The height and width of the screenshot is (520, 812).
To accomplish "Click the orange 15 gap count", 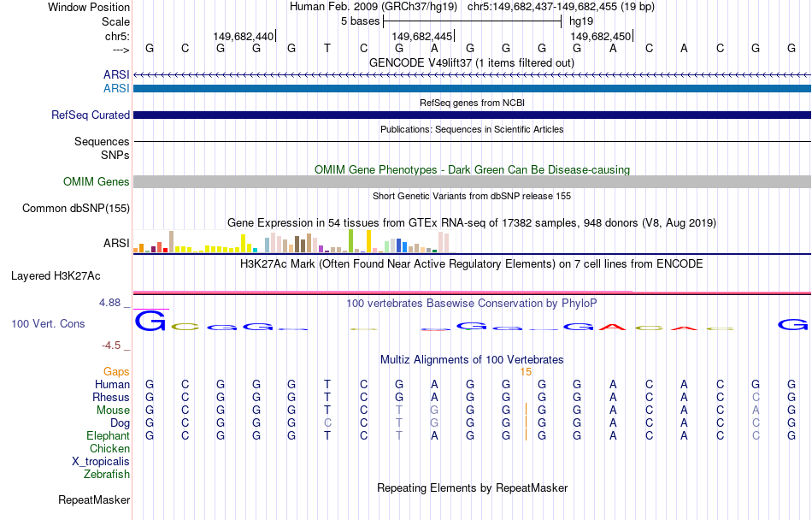I will click(526, 372).
